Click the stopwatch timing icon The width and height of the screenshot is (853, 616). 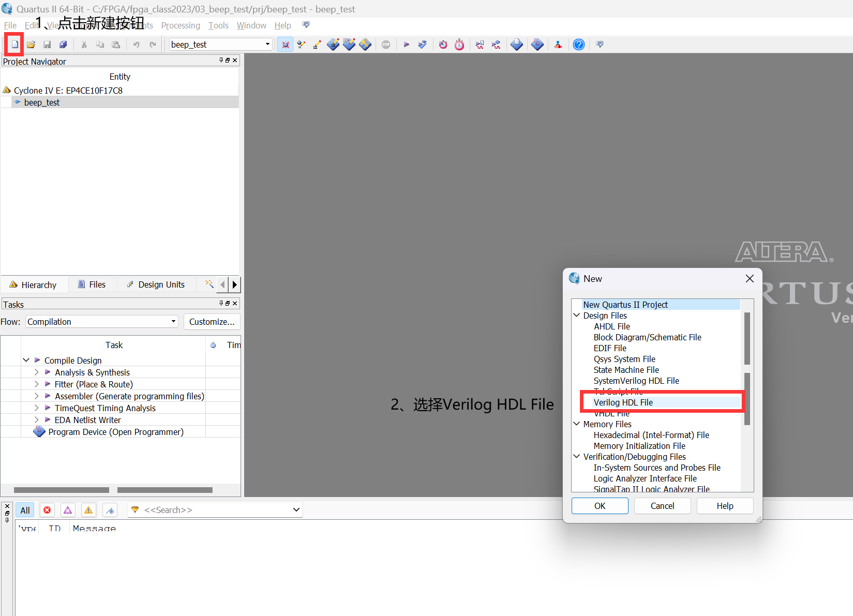coord(459,44)
